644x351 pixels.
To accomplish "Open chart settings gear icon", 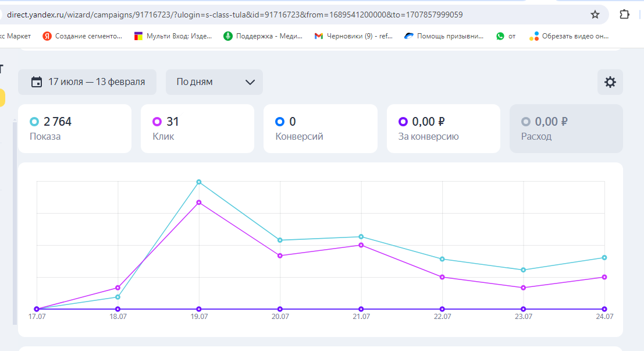I will pyautogui.click(x=610, y=82).
